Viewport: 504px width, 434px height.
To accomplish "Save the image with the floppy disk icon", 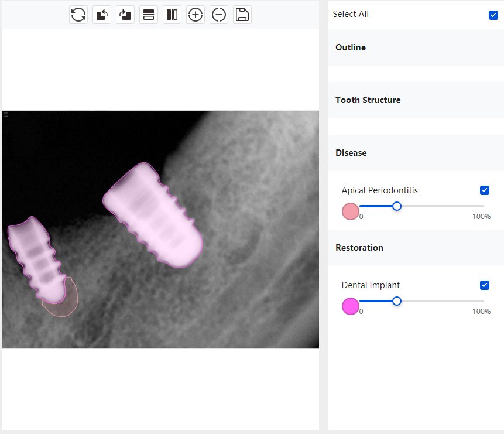I will (242, 15).
